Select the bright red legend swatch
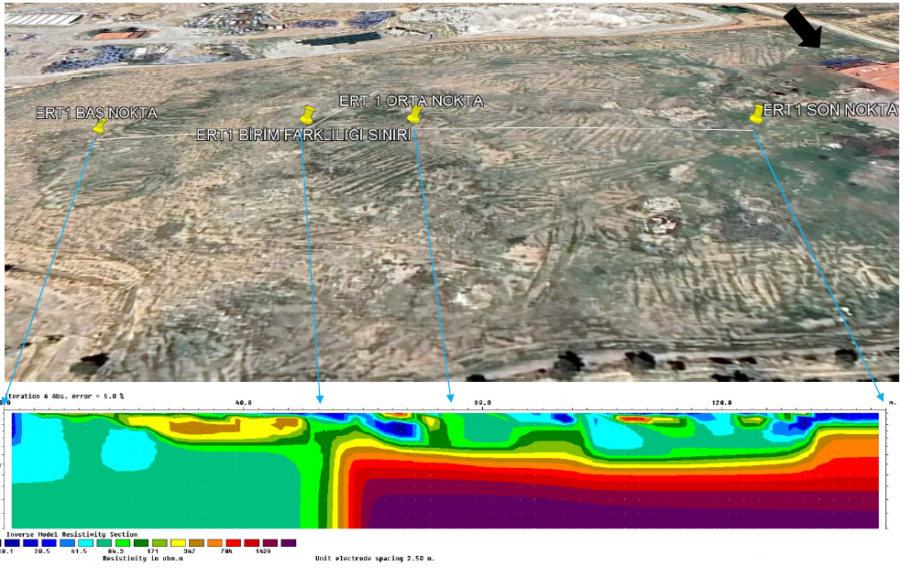Image resolution: width=923 pixels, height=588 pixels. [234, 543]
